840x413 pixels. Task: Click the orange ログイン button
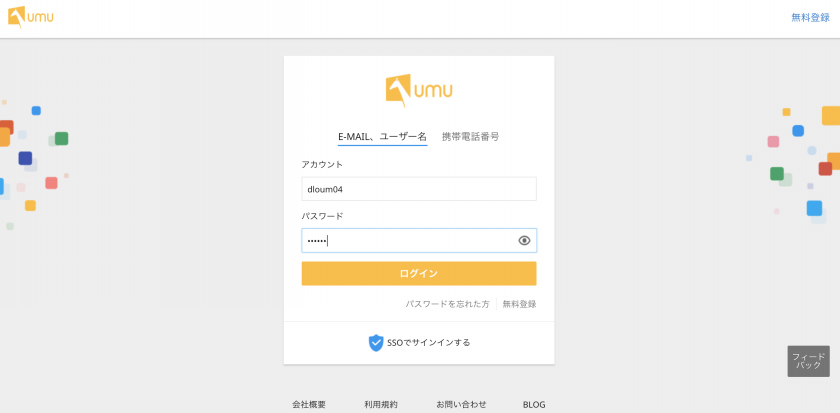point(419,274)
